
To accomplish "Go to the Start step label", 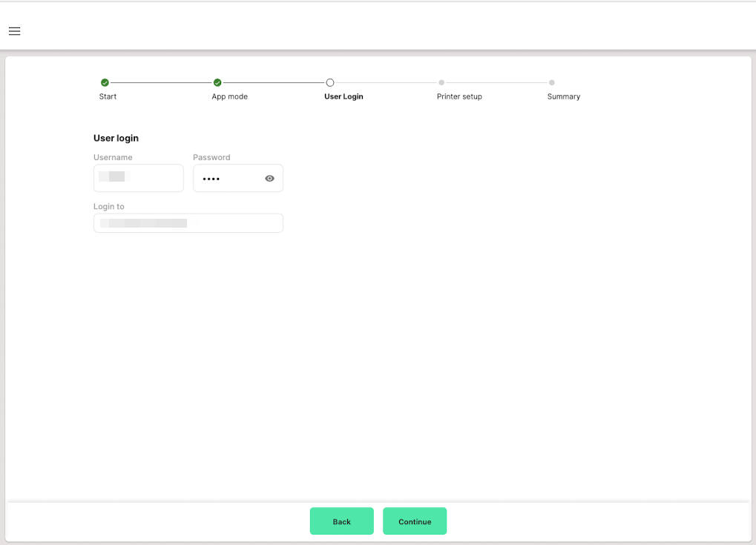I will [108, 96].
